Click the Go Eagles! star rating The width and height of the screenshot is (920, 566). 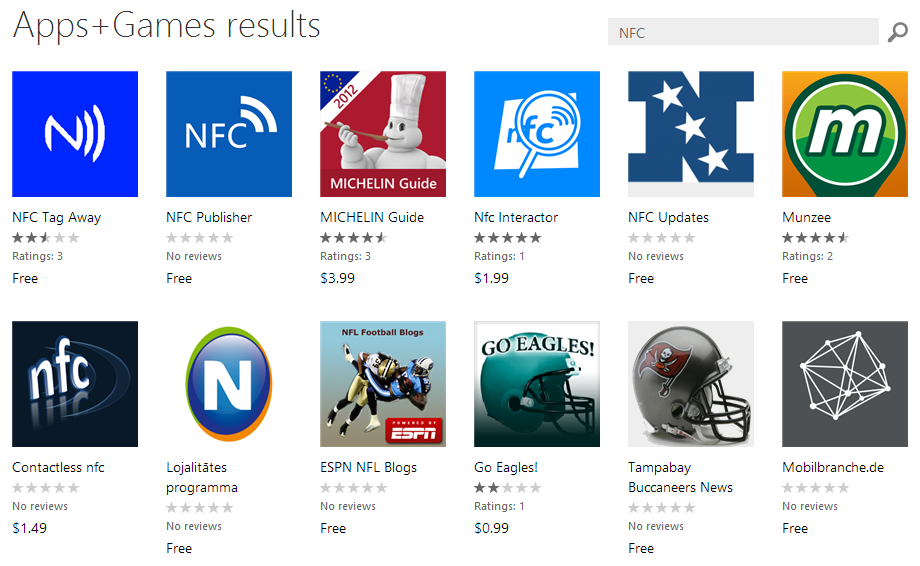(507, 488)
